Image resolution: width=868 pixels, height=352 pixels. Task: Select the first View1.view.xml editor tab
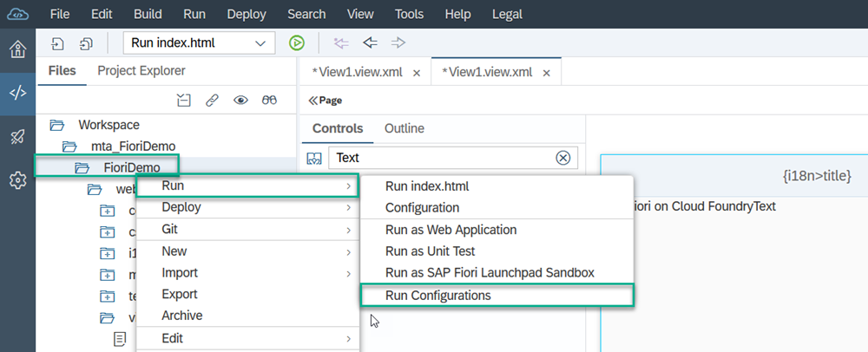pyautogui.click(x=358, y=72)
